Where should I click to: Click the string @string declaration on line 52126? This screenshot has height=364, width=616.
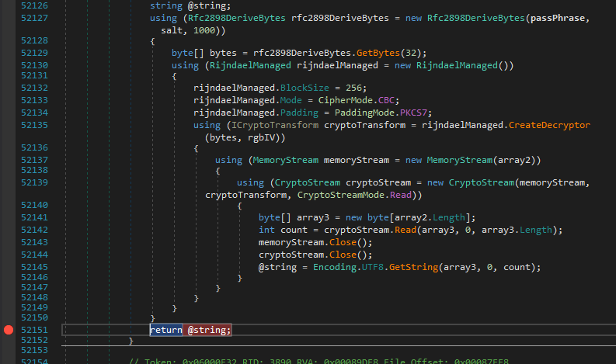point(190,5)
